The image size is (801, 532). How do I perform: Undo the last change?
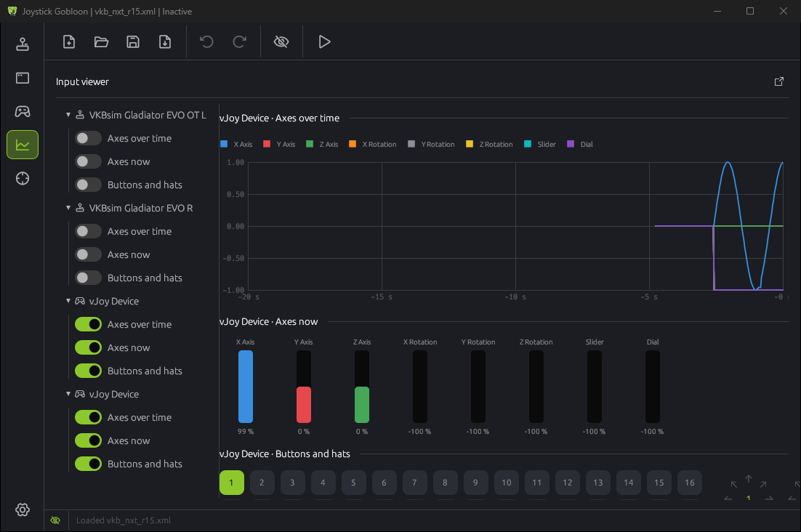206,42
